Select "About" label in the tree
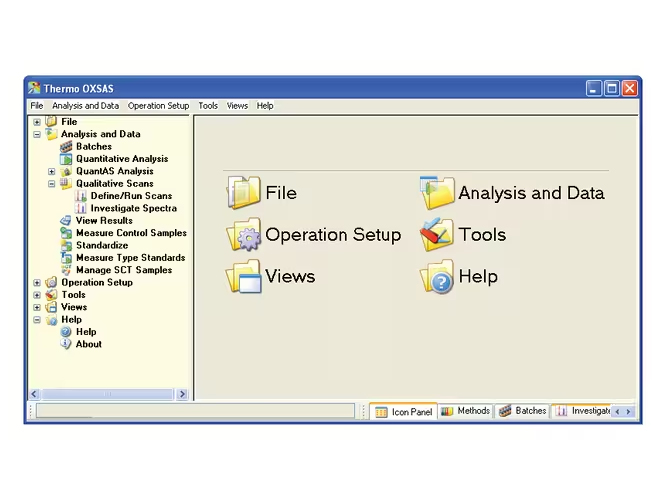Image resolution: width=667 pixels, height=500 pixels. pyautogui.click(x=88, y=344)
